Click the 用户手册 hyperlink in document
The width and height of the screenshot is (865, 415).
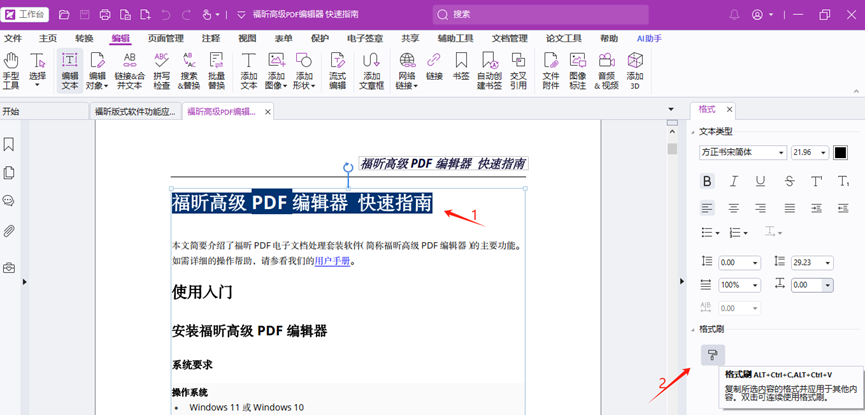[332, 261]
